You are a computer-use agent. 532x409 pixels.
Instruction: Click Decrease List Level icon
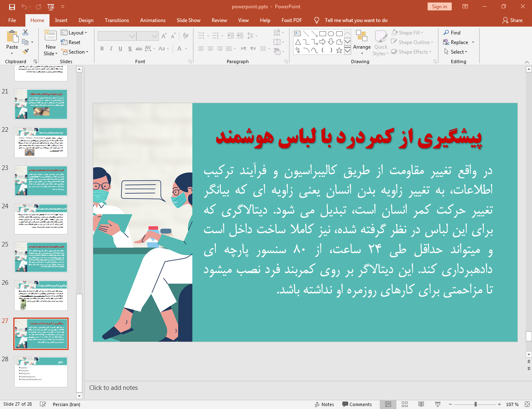click(x=231, y=36)
